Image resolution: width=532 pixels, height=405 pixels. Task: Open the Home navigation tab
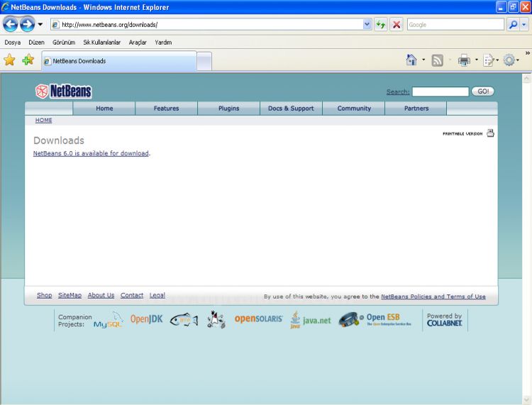tap(104, 109)
